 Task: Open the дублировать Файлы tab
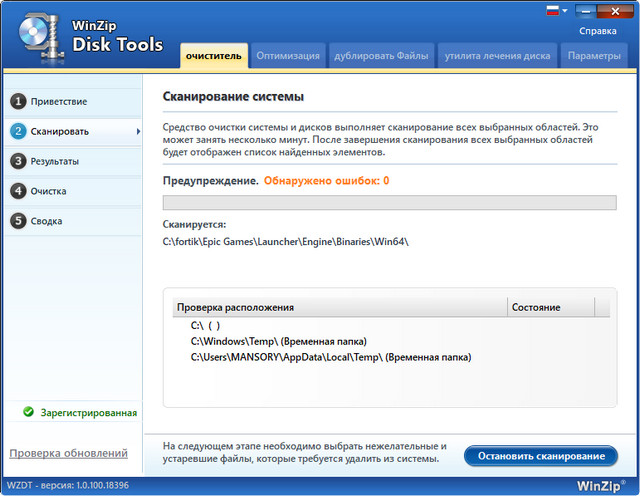coord(380,56)
